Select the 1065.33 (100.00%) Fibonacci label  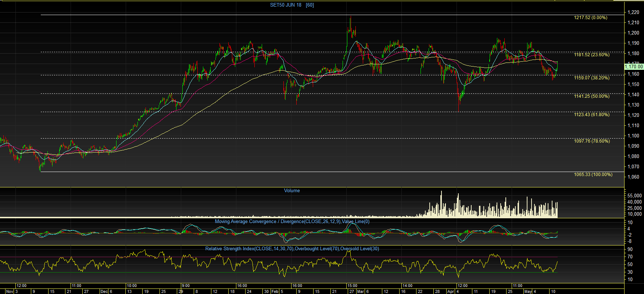(593, 175)
